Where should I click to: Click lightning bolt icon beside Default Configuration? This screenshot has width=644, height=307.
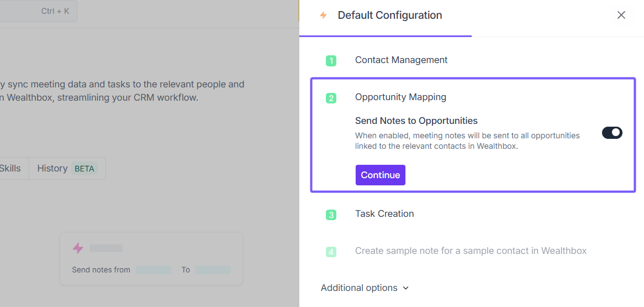[x=323, y=15]
